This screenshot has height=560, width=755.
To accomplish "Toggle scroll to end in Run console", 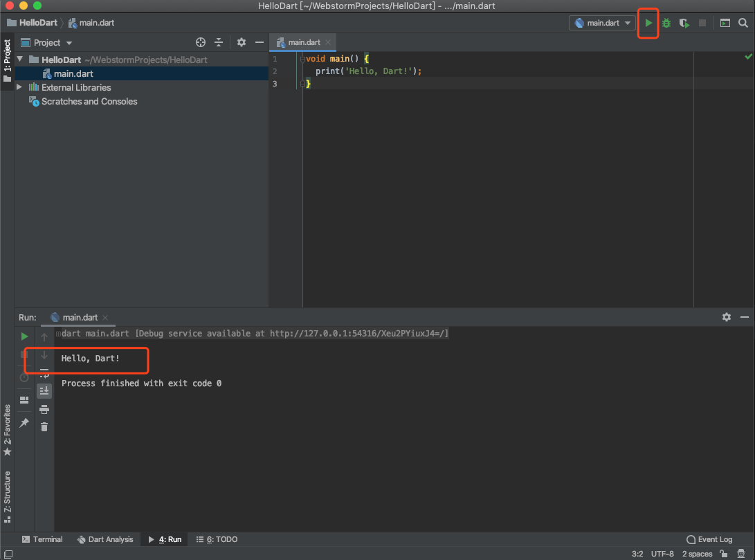I will (44, 390).
